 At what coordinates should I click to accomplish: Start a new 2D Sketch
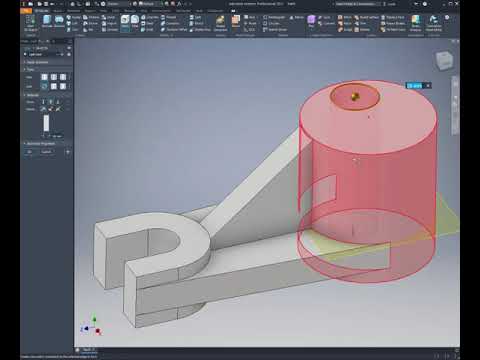[x=30, y=23]
